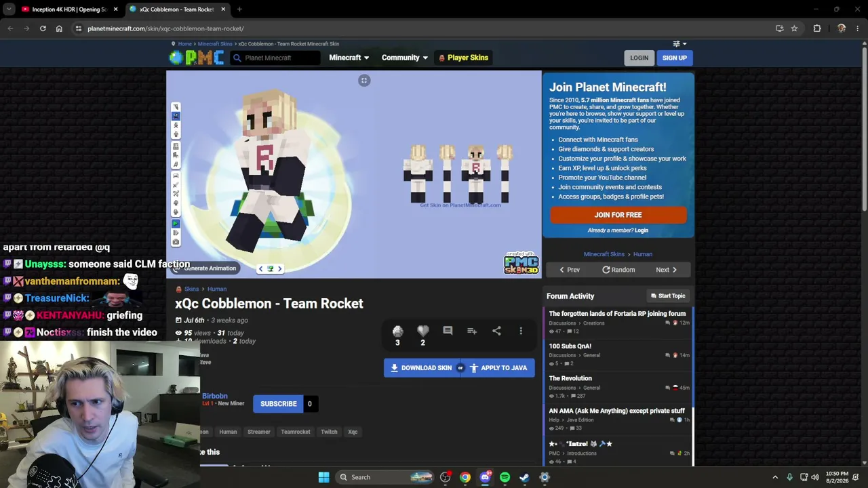Open Birbobn author profile link

[214, 396]
